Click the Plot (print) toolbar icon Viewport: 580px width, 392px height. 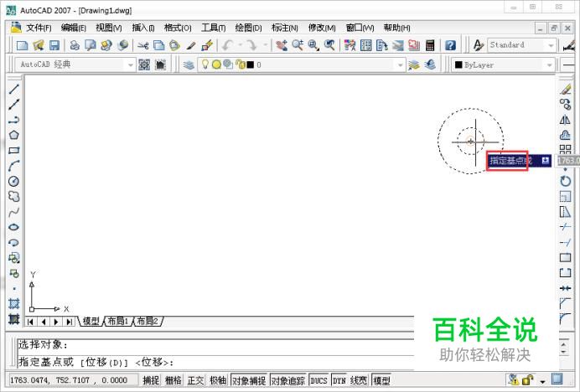tap(75, 45)
